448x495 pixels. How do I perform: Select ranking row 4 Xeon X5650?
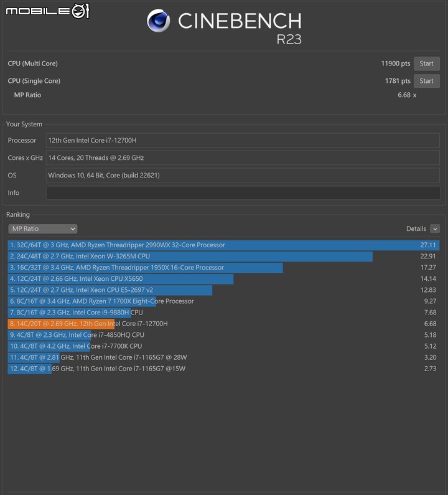coord(223,279)
